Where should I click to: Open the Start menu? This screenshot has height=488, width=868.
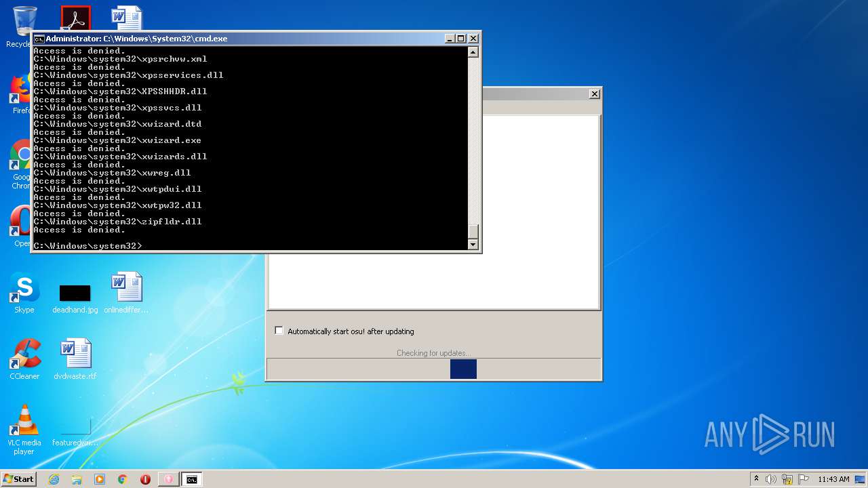click(18, 479)
